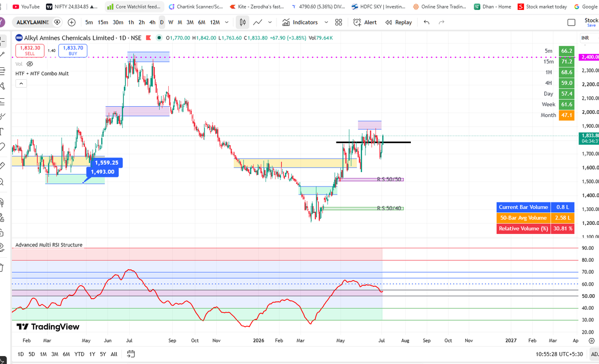
Task: Set date range to 5Y
Action: [103, 354]
